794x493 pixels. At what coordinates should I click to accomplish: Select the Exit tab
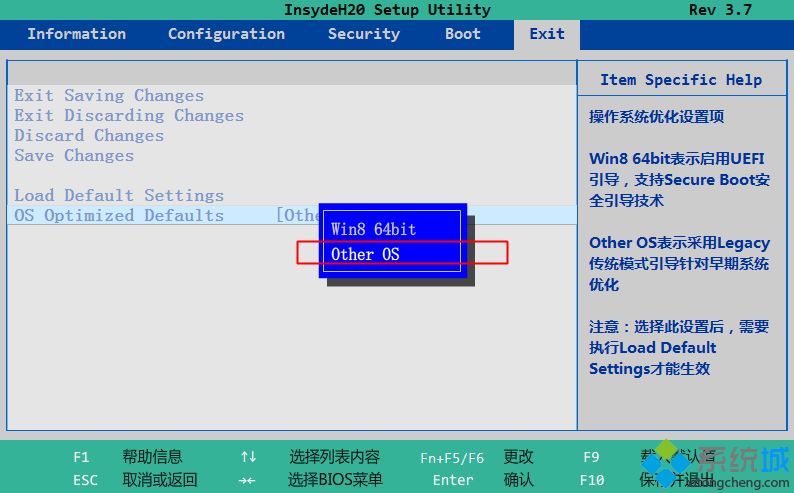(x=547, y=34)
